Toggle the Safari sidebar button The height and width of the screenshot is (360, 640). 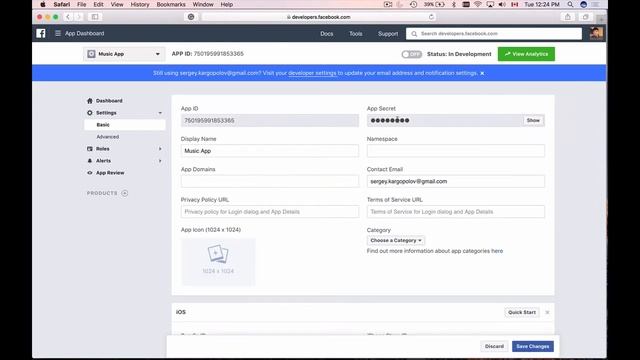[95, 17]
